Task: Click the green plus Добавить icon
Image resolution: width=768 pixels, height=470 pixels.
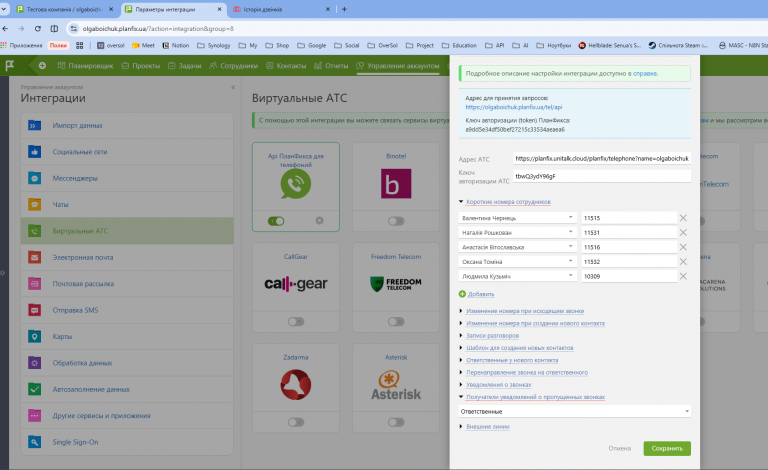Action: click(462, 294)
